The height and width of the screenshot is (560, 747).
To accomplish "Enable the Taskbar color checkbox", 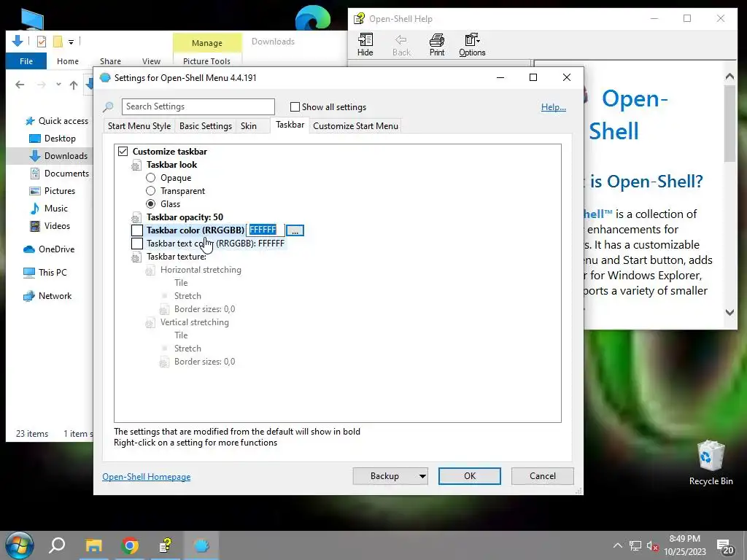I will coord(137,230).
